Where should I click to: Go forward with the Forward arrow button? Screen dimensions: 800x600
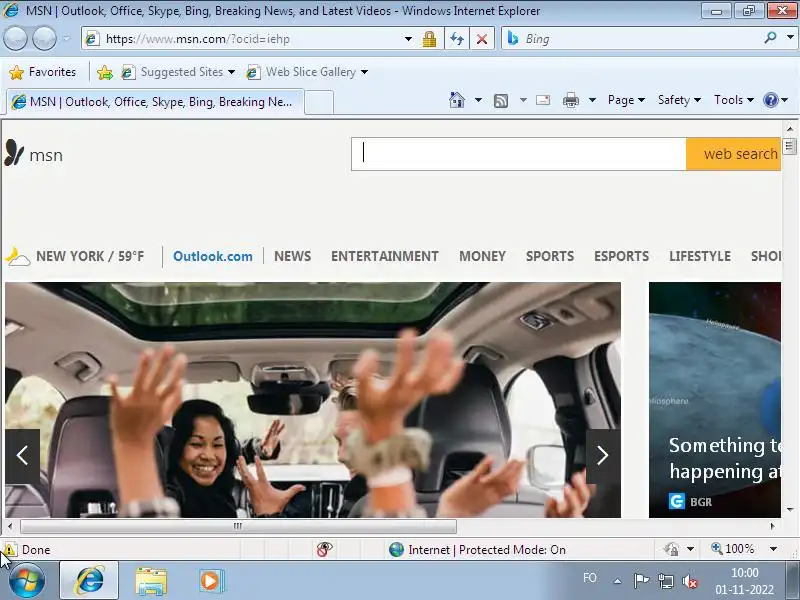point(44,38)
